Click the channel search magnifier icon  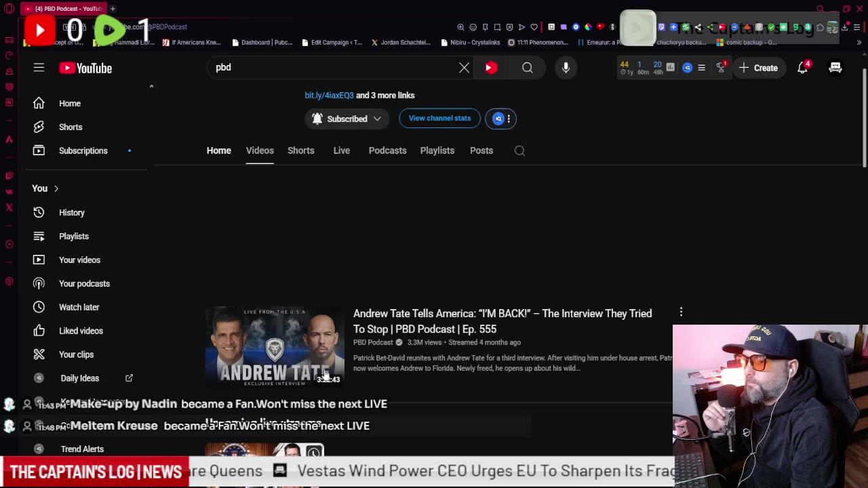(519, 150)
